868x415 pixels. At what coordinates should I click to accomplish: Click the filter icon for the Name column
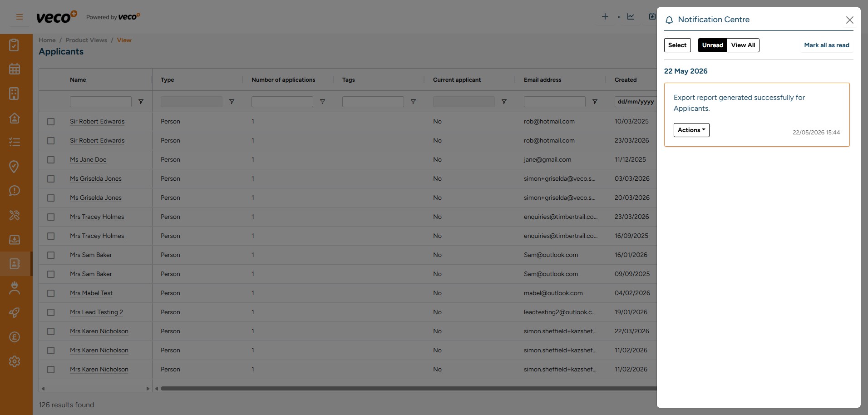pos(141,102)
